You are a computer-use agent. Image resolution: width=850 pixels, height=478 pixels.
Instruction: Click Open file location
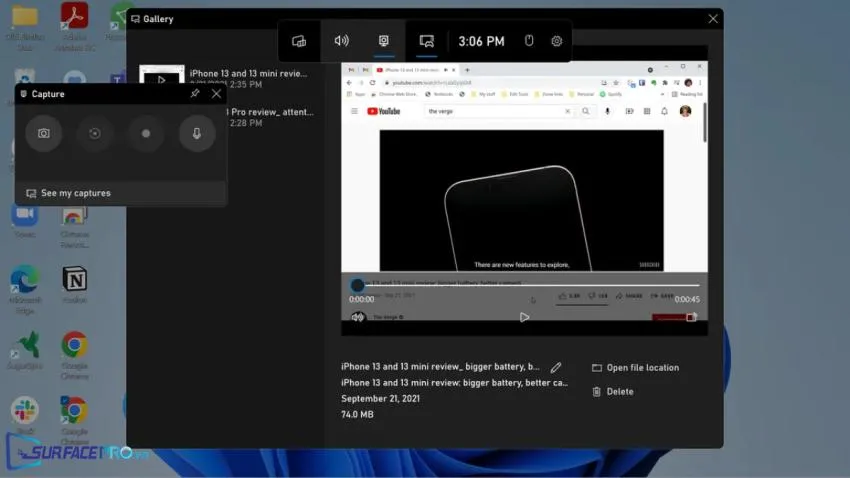635,367
